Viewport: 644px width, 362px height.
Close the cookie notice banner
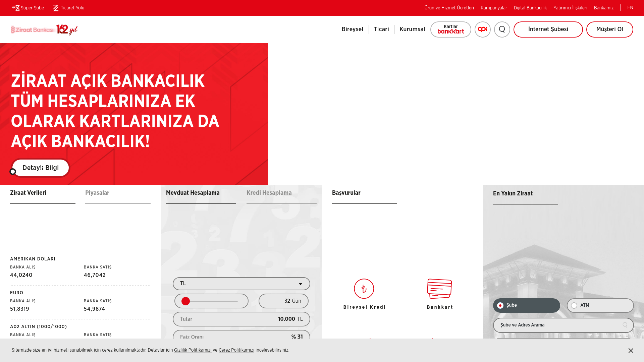[631, 350]
